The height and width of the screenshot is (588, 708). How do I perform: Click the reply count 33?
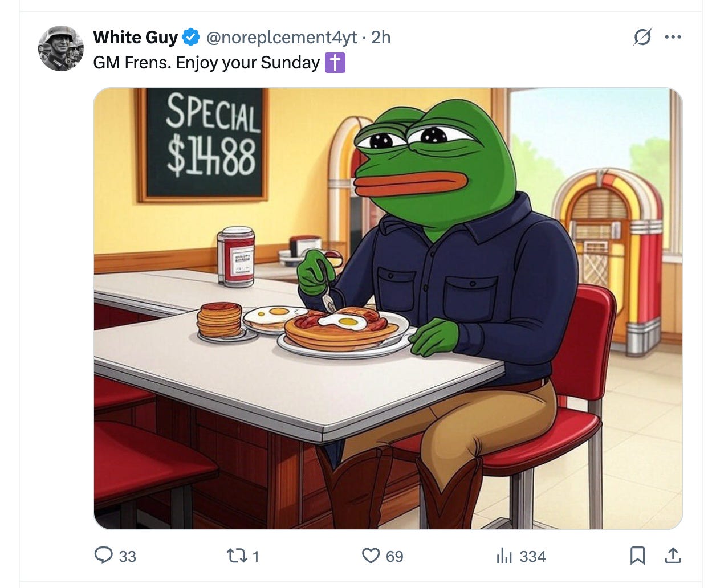click(x=128, y=557)
